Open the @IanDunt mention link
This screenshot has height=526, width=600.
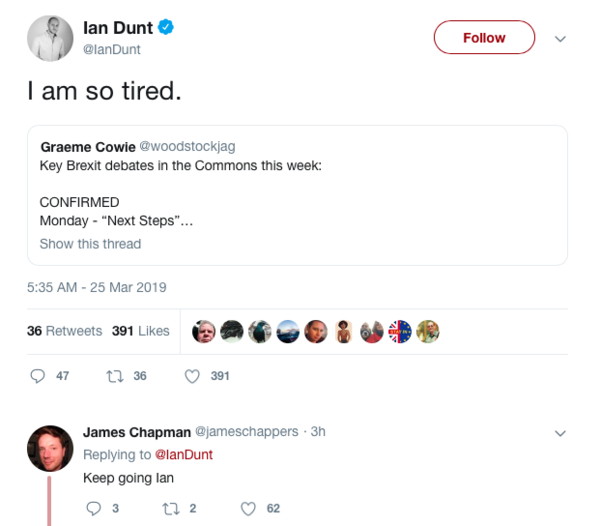coord(184,454)
